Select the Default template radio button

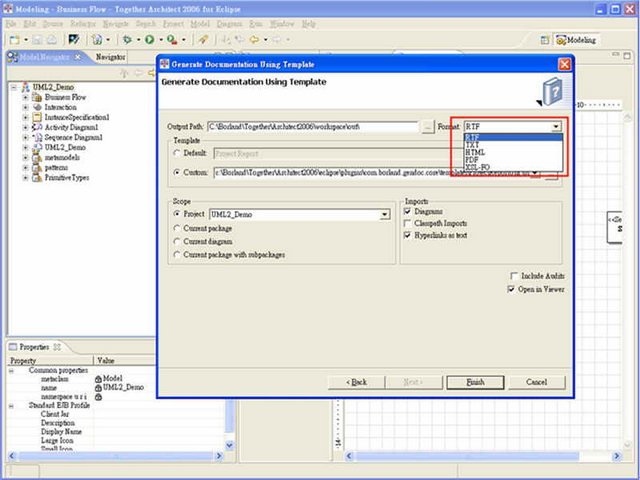(x=177, y=153)
